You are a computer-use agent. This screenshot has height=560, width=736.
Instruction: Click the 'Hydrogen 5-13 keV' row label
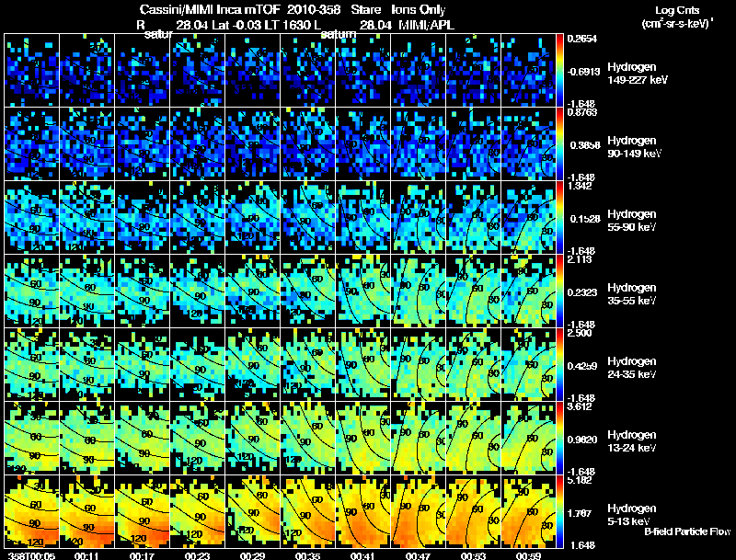632,515
